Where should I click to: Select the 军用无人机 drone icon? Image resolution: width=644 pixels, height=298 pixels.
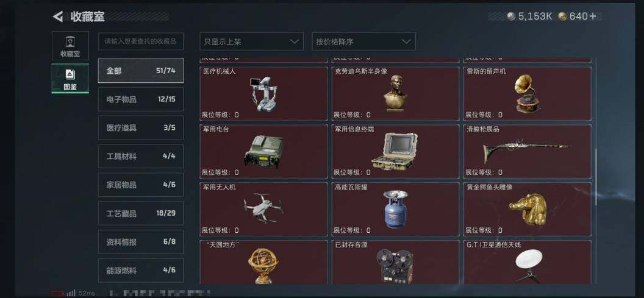[x=263, y=207]
